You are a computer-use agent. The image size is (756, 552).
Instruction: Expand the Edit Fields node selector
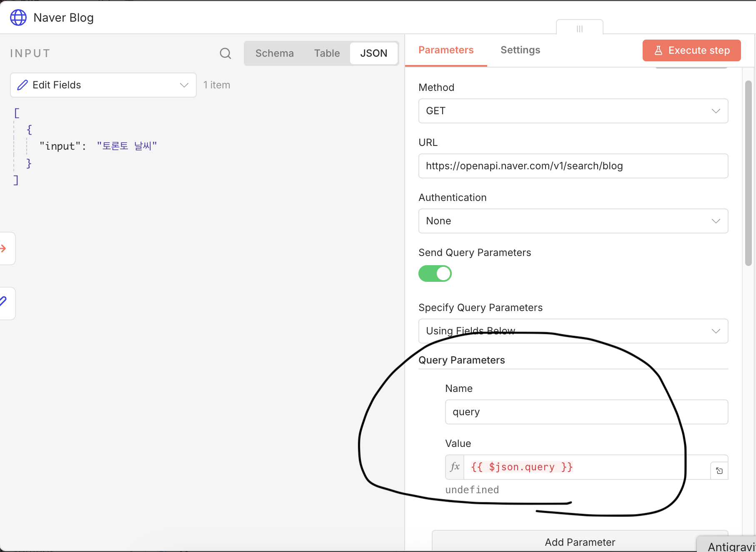click(184, 85)
